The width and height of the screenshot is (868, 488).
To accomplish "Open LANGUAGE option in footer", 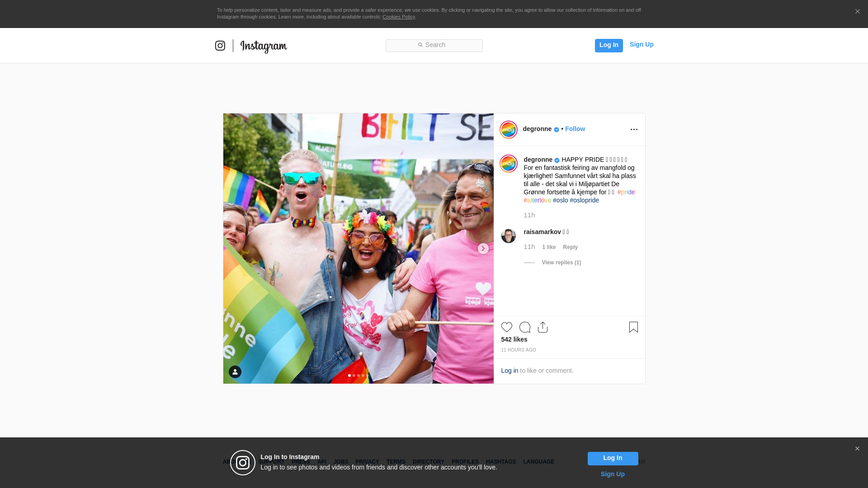I will [538, 462].
